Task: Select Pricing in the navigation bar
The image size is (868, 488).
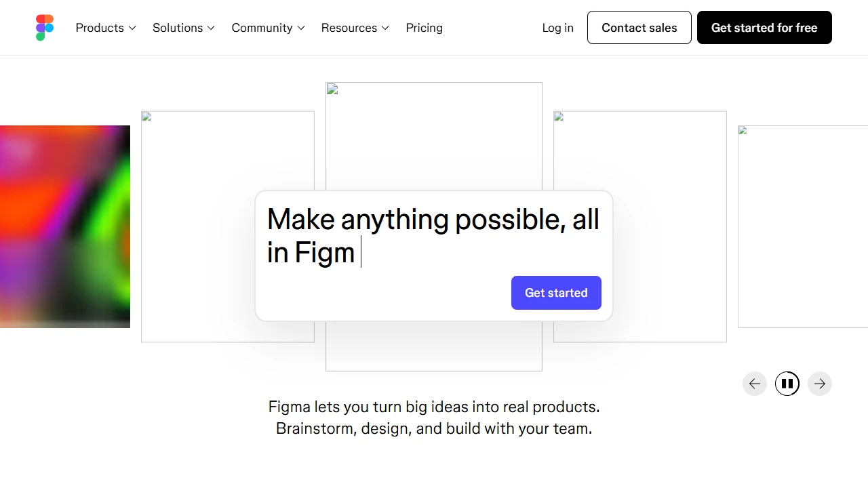Action: coord(424,28)
